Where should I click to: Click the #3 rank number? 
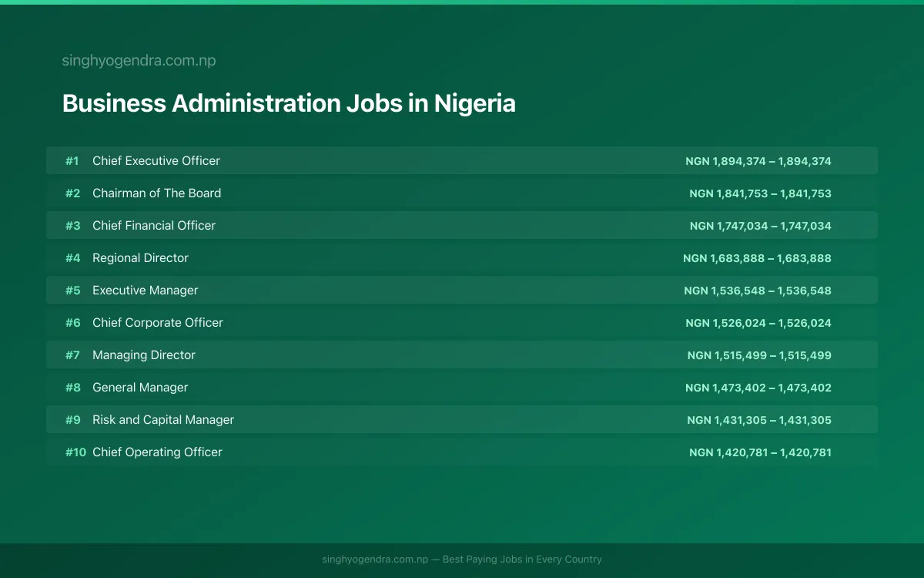click(x=72, y=226)
